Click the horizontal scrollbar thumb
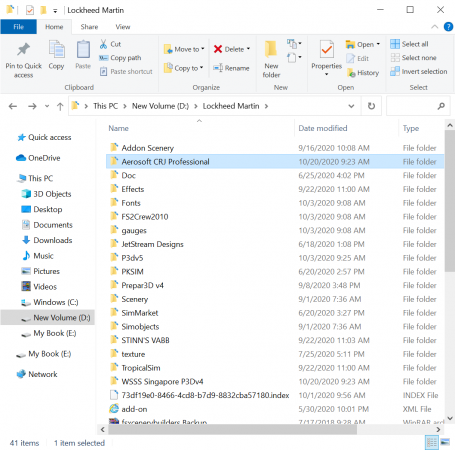 [x=232, y=430]
